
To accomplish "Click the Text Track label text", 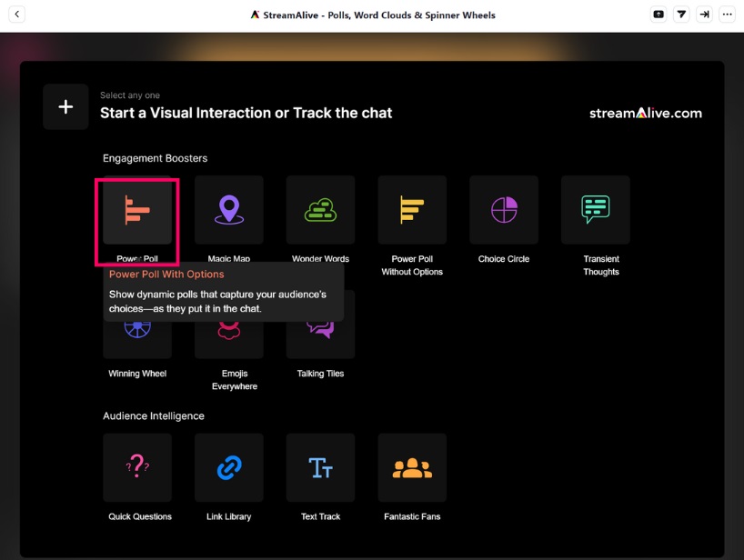I will click(x=320, y=516).
